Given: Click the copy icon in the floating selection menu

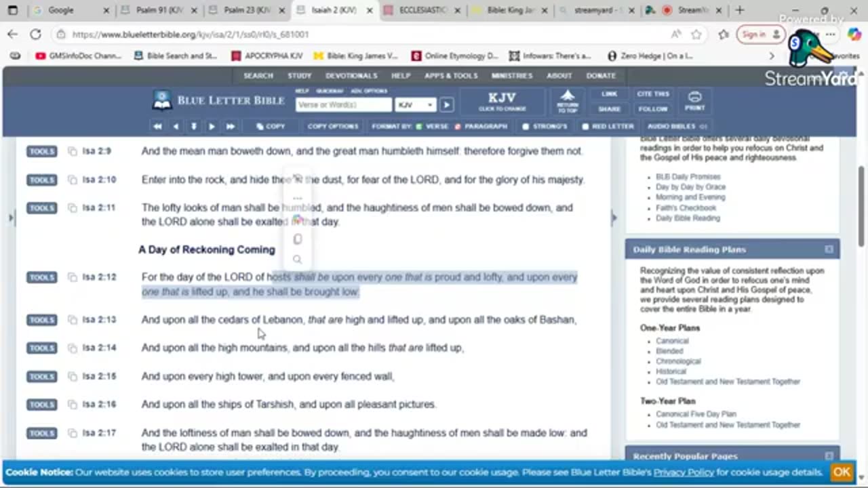Looking at the screenshot, I should pos(297,239).
